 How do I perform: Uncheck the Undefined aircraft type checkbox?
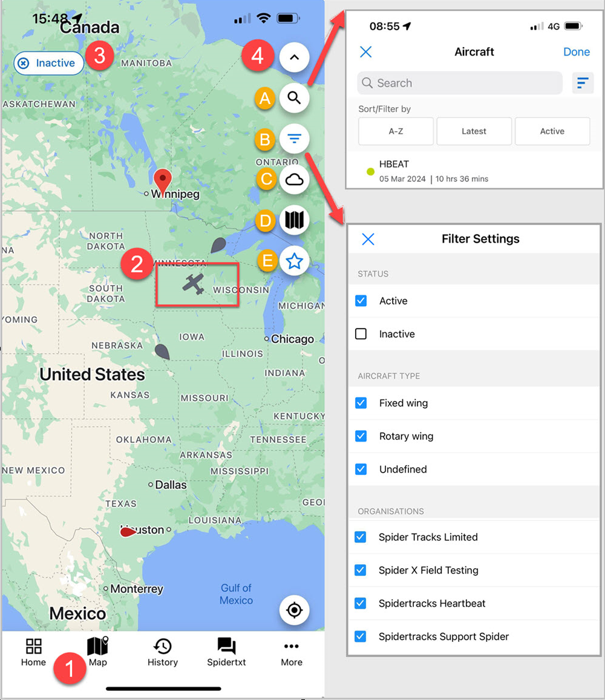coord(361,469)
